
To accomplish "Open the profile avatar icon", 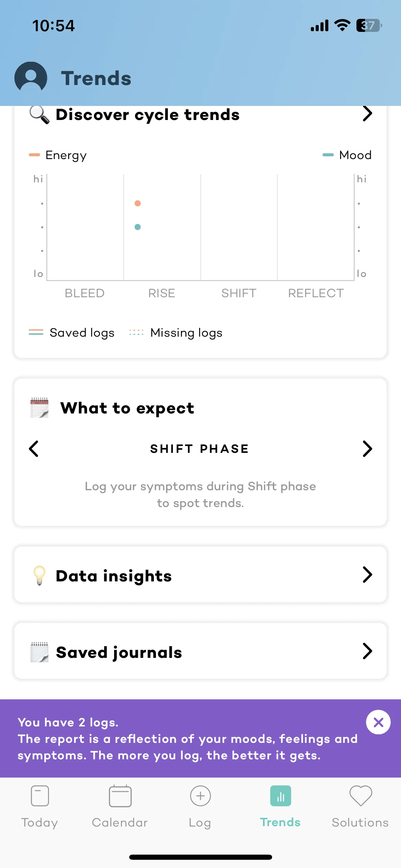I will point(31,77).
